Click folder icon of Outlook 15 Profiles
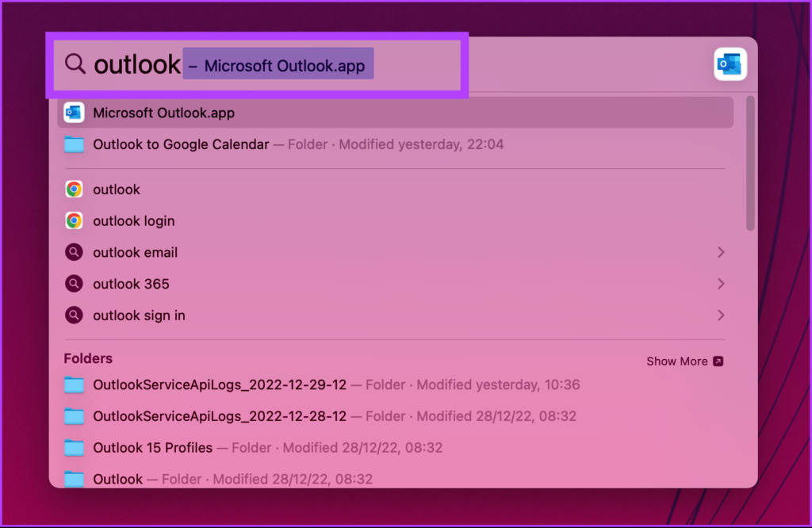 tap(74, 448)
